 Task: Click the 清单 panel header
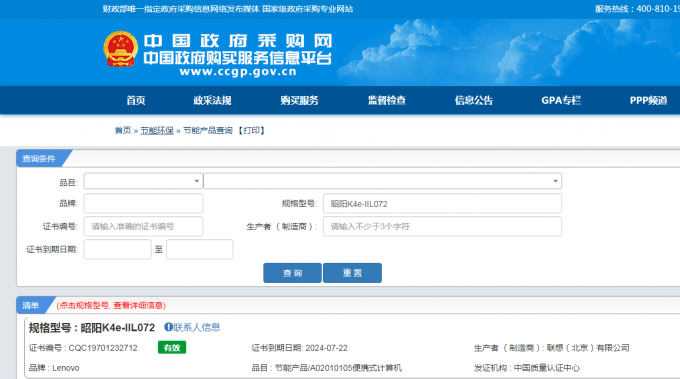coord(30,305)
